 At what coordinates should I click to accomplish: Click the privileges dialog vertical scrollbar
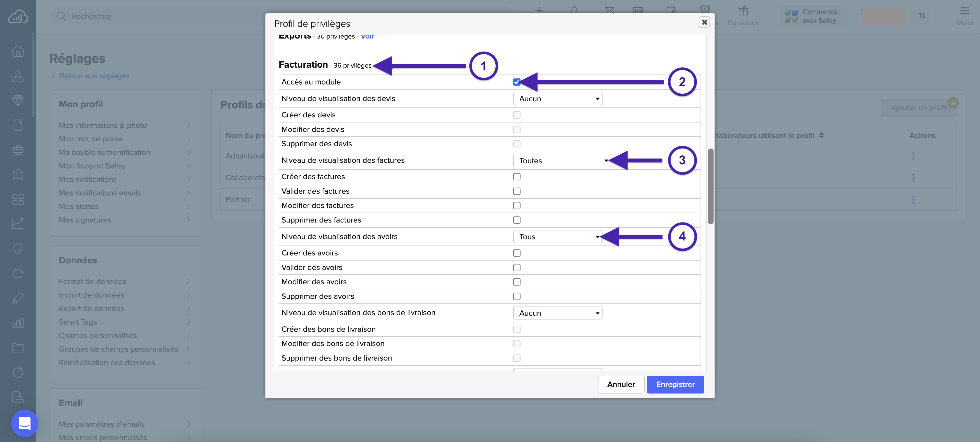[x=710, y=186]
